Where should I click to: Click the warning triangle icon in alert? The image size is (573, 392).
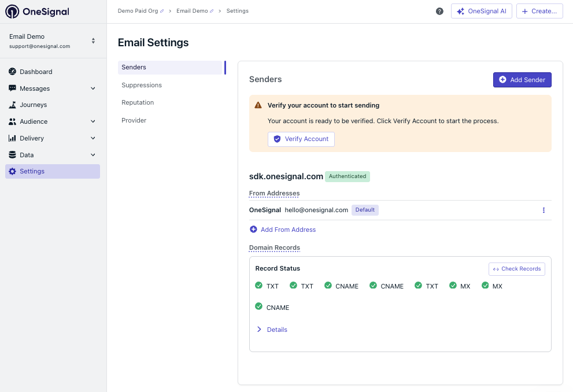click(258, 105)
